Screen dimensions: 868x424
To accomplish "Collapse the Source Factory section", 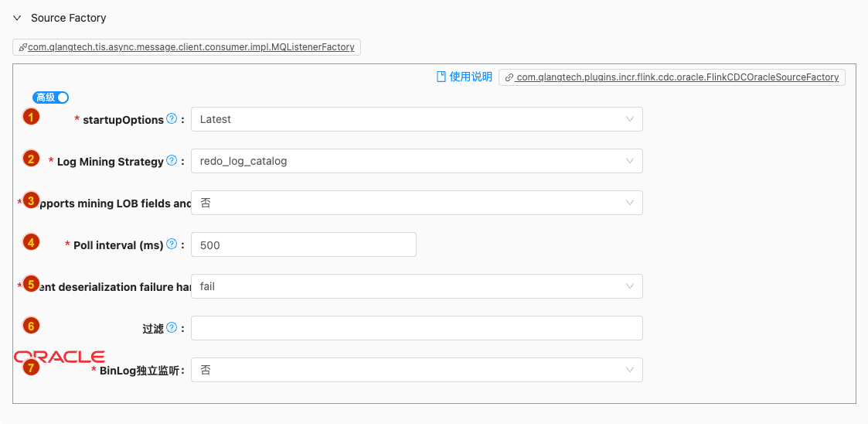I will pos(17,18).
